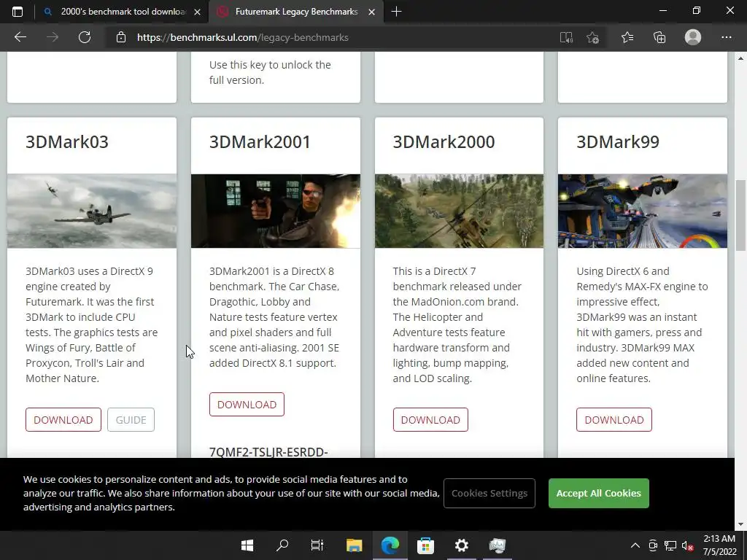Viewport: 747px width, 560px height.
Task: Go back to the previous page
Action: coord(20,37)
